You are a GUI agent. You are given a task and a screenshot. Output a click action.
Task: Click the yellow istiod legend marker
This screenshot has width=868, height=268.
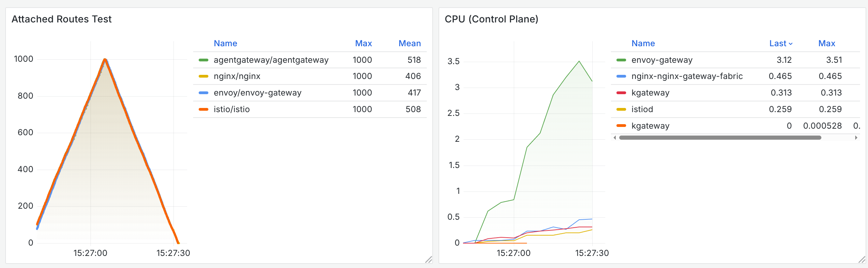pyautogui.click(x=622, y=109)
